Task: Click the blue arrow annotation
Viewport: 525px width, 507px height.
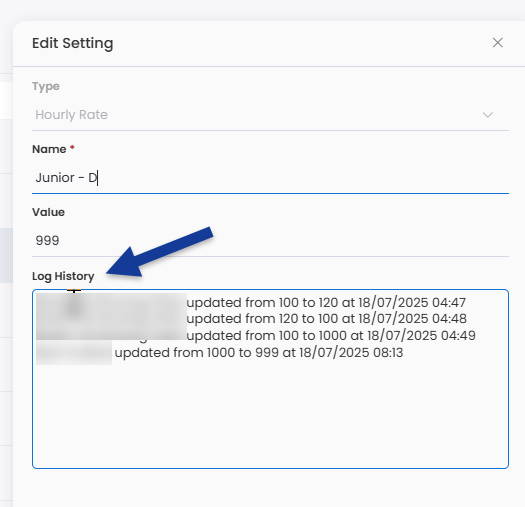Action: point(159,252)
